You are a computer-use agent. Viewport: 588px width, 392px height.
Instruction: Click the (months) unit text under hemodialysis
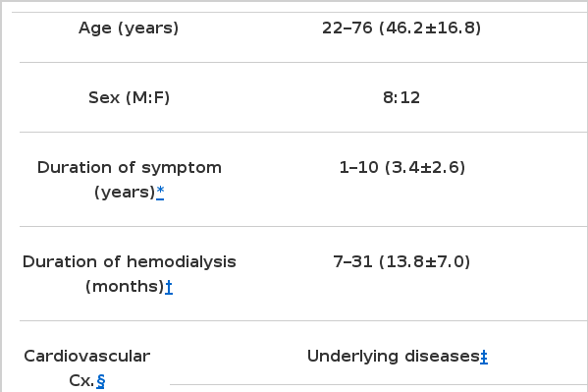pos(125,287)
